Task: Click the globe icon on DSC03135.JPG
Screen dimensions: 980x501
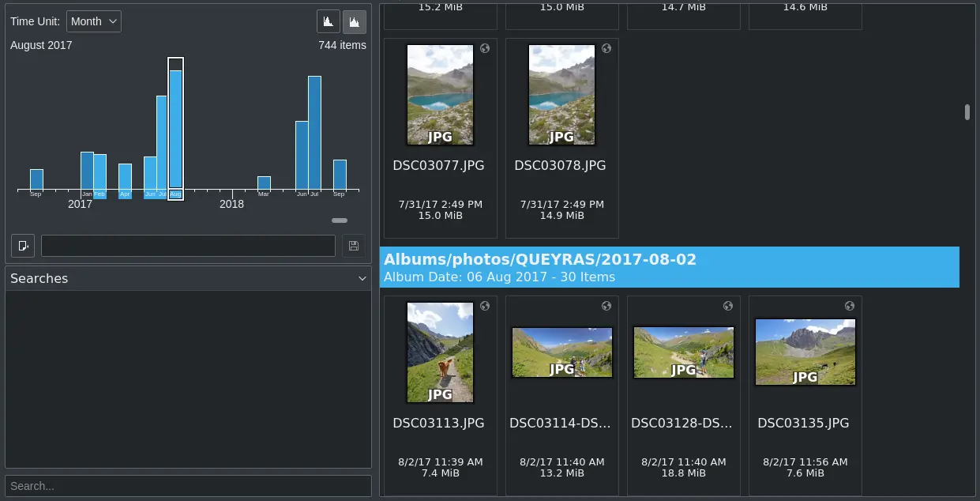Action: point(849,306)
